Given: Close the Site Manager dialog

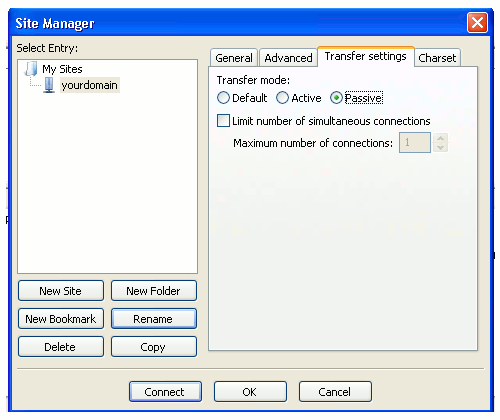Looking at the screenshot, I should tap(477, 23).
